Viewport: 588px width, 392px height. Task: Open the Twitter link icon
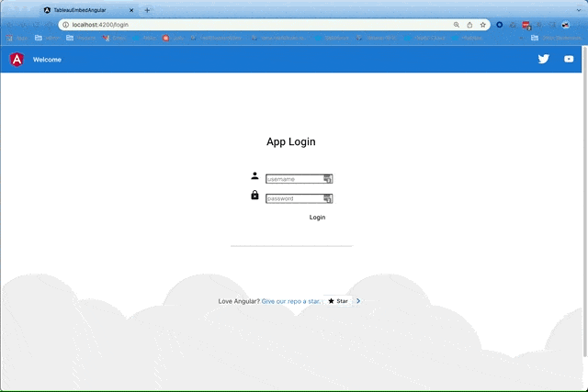click(x=544, y=59)
